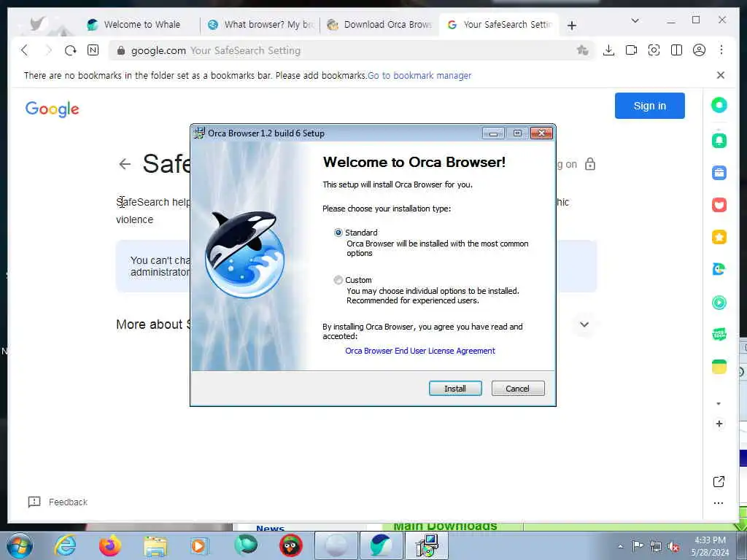This screenshot has height=560, width=747.
Task: Select the Standard installation radio button
Action: click(x=338, y=233)
